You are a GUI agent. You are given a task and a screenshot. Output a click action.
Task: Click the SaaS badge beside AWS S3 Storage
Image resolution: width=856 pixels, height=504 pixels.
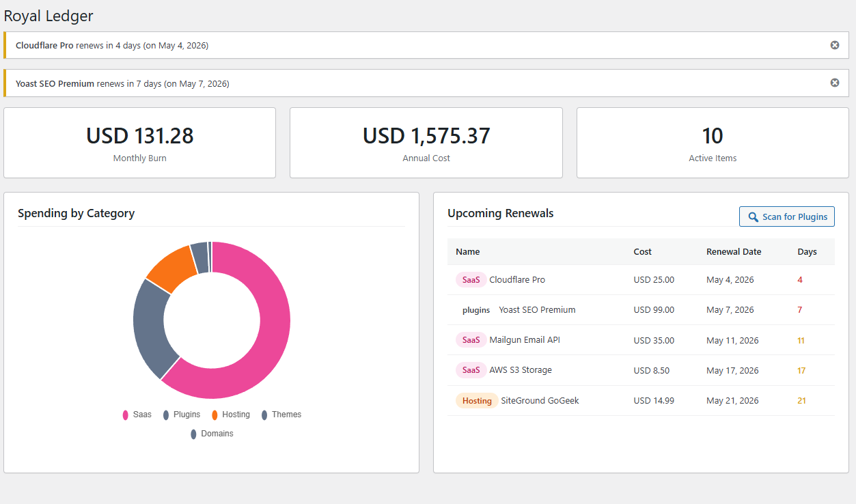pyautogui.click(x=471, y=370)
